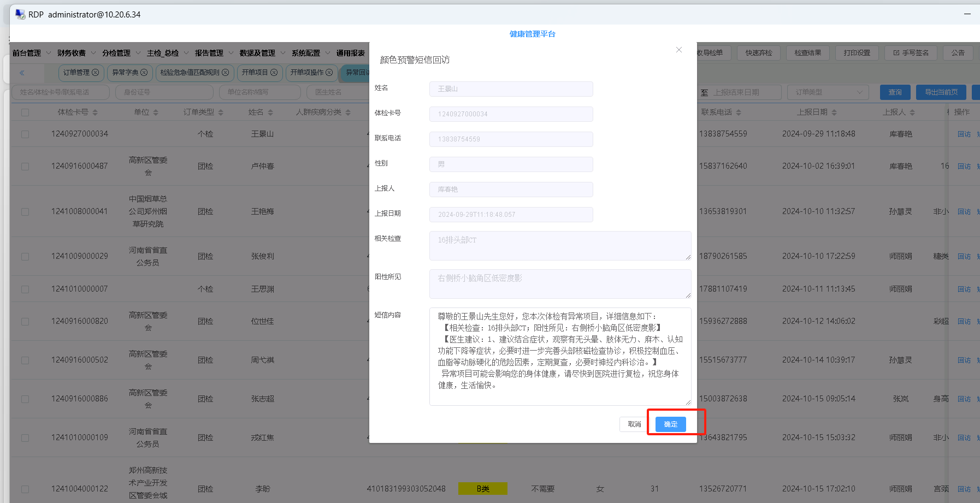The image size is (980, 503).
Task: Open the 通用报表 menu
Action: point(351,53)
